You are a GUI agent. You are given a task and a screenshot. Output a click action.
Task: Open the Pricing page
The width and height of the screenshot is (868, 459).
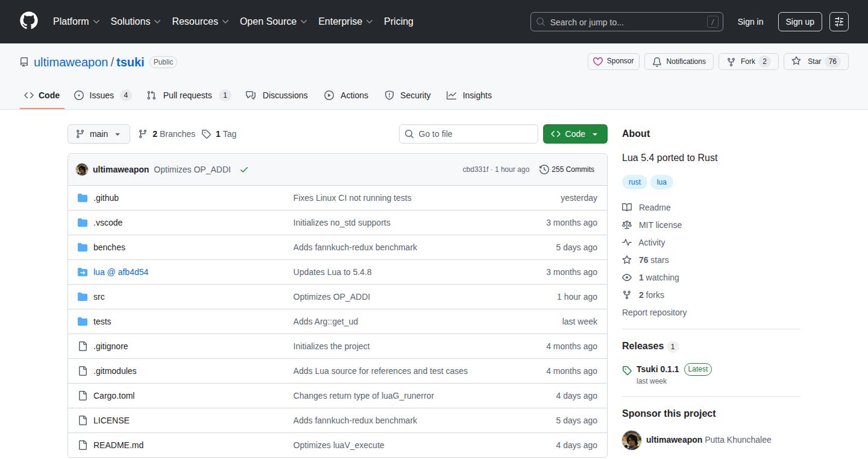(398, 22)
